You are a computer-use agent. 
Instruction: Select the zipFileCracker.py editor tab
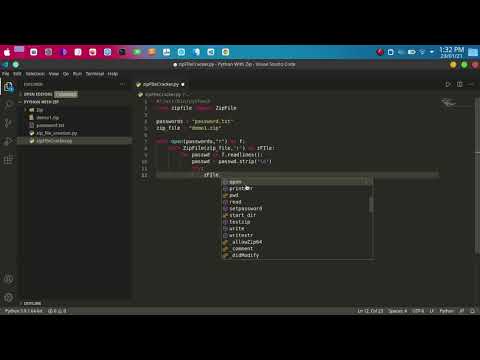161,84
